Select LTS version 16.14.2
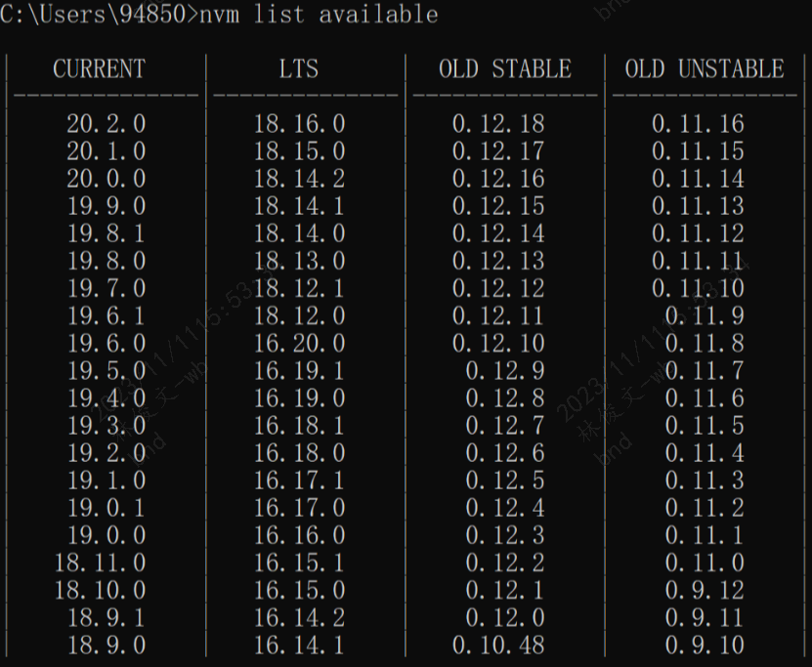 coord(299,618)
